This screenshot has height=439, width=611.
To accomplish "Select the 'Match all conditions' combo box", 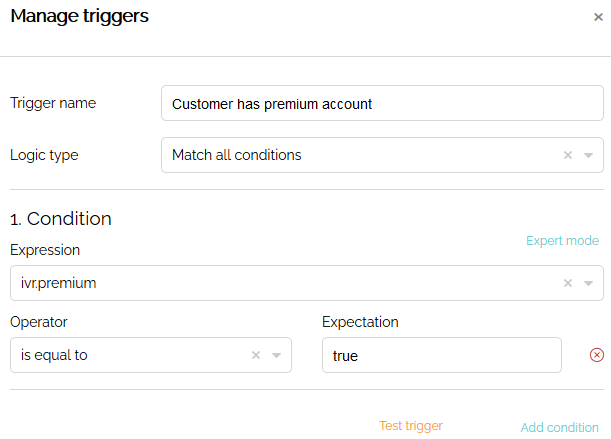I will click(382, 155).
